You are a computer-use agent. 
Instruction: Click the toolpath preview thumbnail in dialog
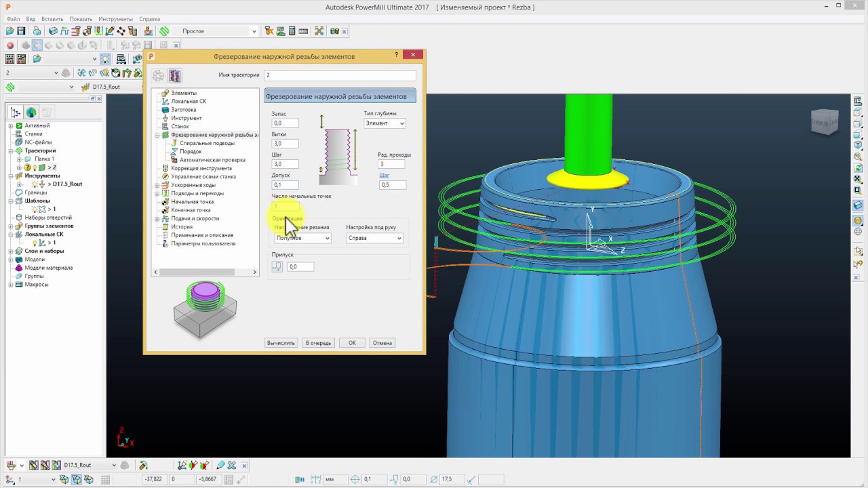click(x=205, y=309)
